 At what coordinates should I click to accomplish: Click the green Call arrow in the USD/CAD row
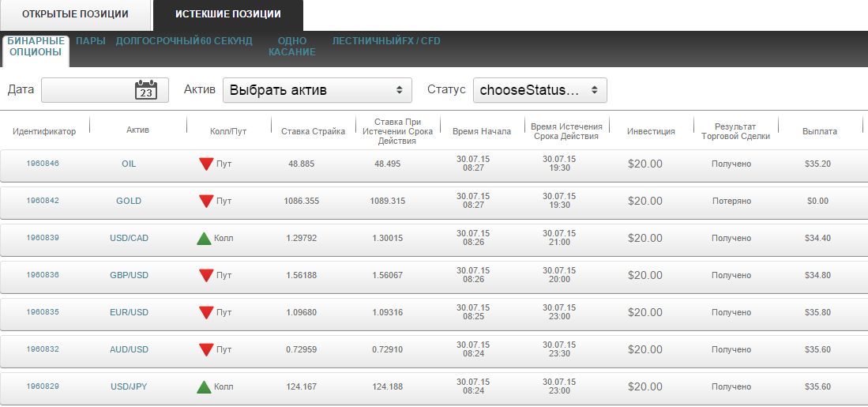204,238
